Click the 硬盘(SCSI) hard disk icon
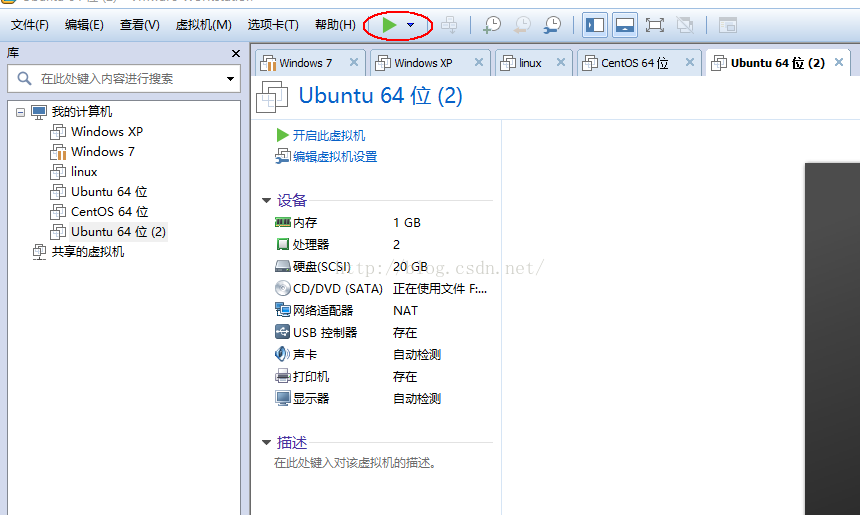This screenshot has height=515, width=860. tap(282, 267)
